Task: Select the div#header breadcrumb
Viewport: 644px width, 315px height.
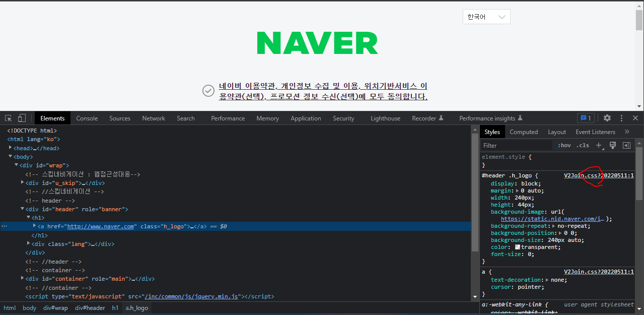Action: point(90,307)
